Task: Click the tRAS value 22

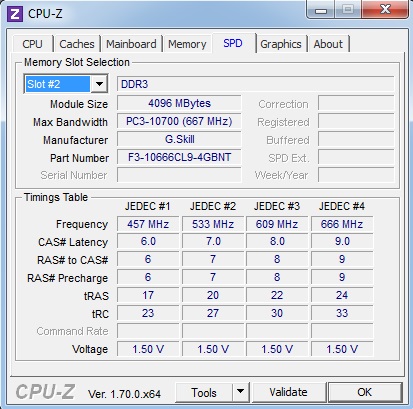Action: (277, 295)
